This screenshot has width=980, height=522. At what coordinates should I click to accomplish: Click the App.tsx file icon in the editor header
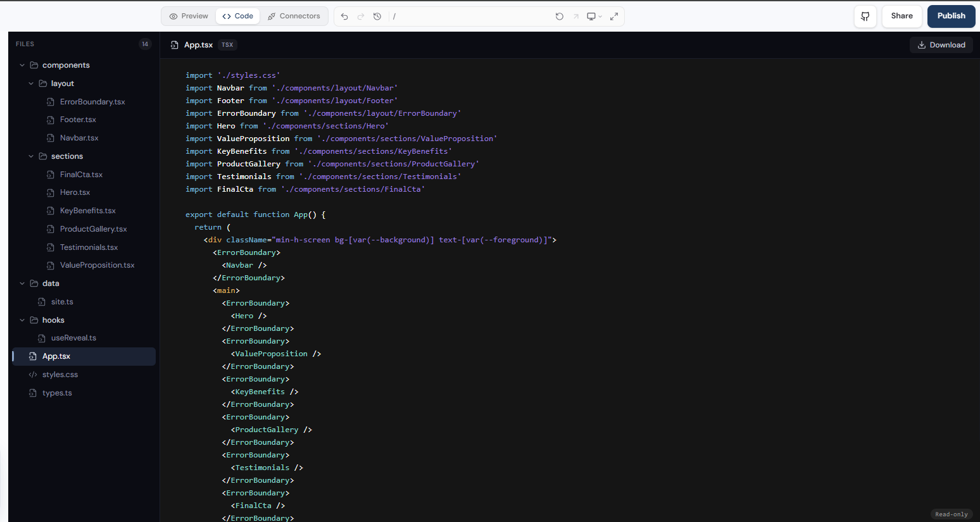point(175,45)
